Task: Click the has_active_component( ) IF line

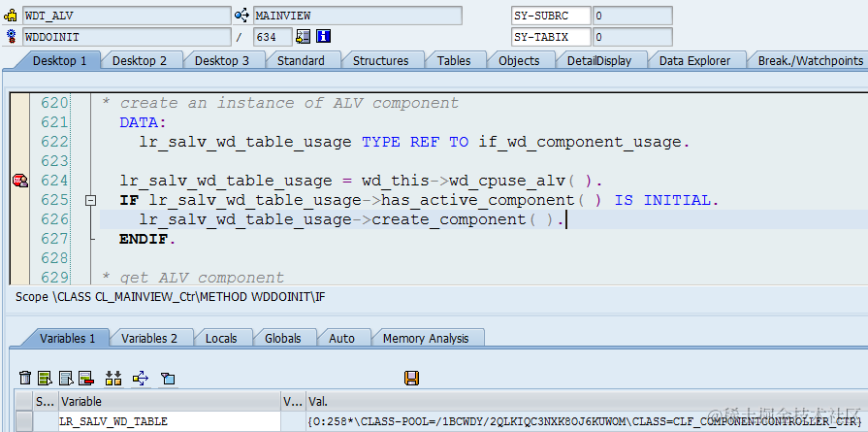Action: [x=419, y=200]
